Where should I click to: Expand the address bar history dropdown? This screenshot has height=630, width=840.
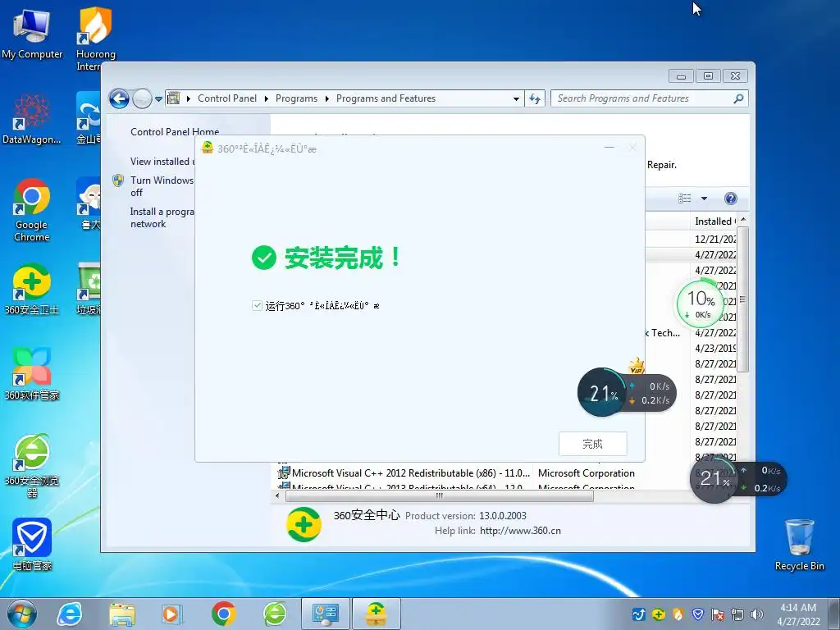(516, 99)
